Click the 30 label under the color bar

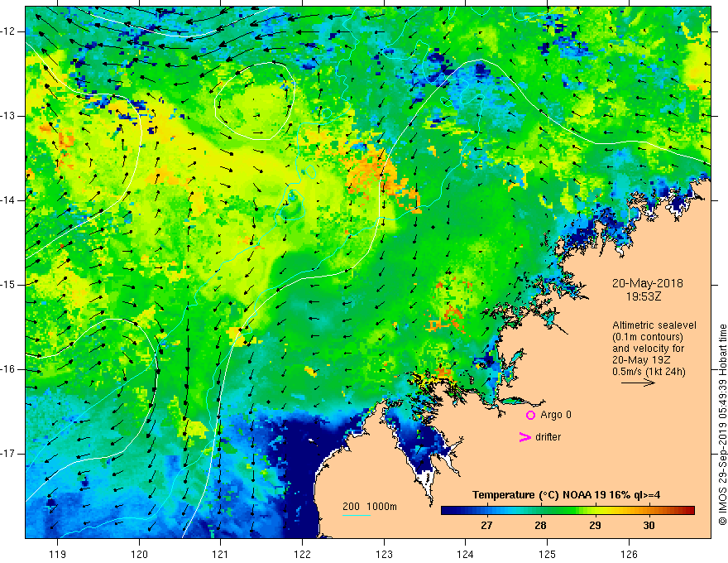click(x=649, y=526)
